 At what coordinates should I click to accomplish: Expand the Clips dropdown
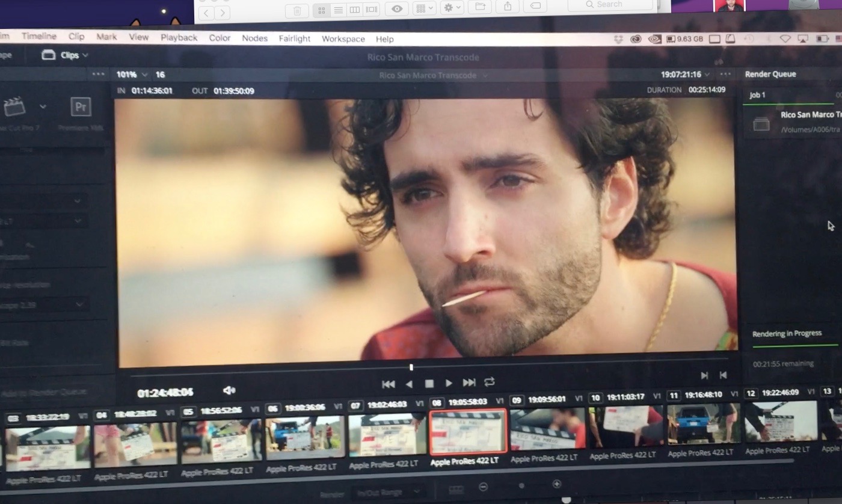pyautogui.click(x=66, y=55)
